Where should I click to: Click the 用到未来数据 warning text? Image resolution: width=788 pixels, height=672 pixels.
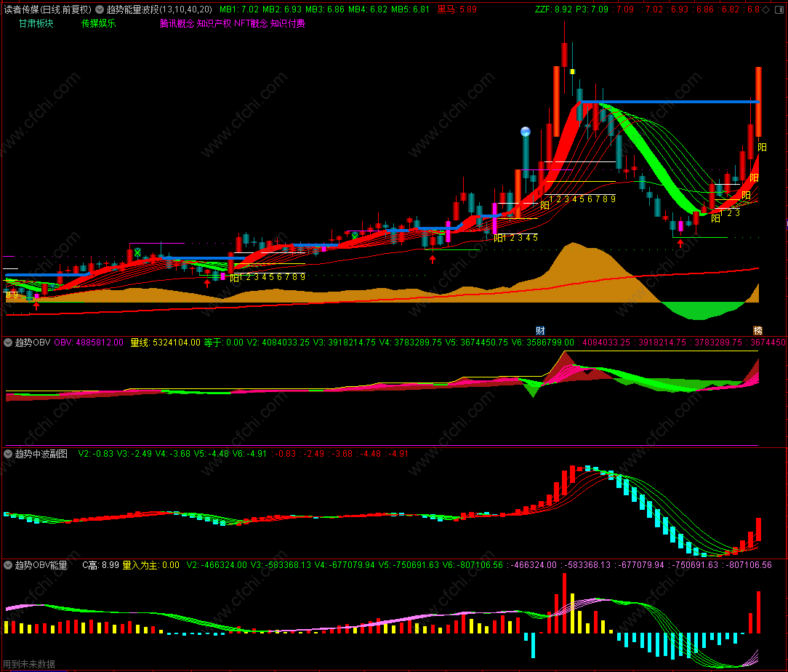(x=28, y=664)
